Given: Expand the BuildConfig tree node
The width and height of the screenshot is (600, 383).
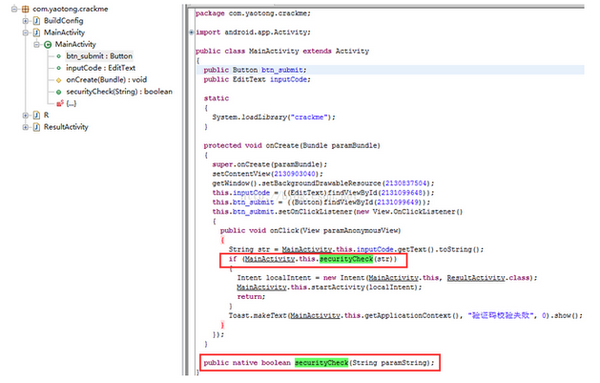Looking at the screenshot, I should pos(25,21).
